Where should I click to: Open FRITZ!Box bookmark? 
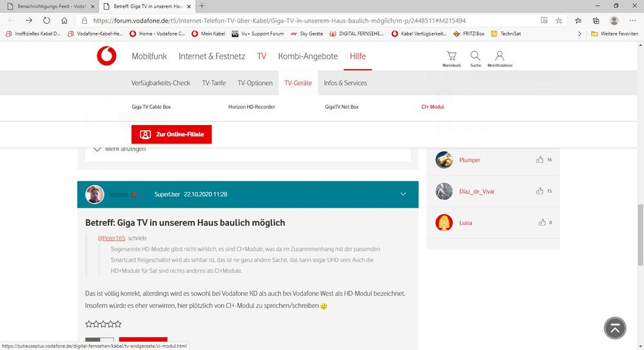coord(469,34)
